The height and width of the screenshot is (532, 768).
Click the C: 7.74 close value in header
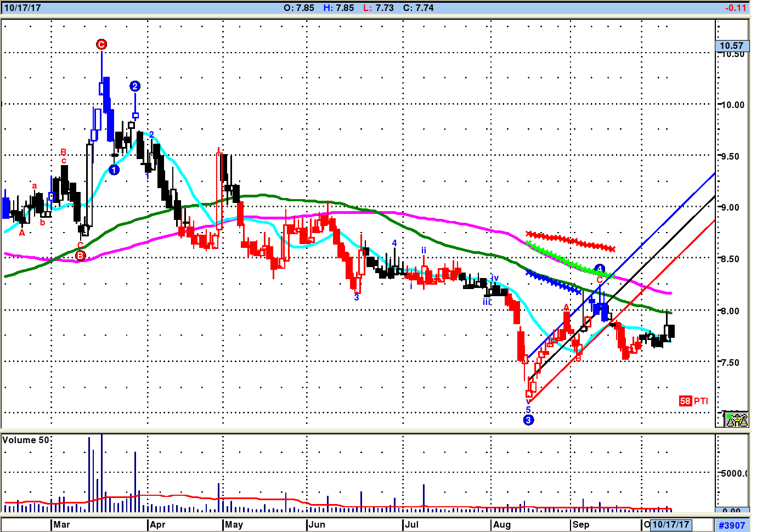pyautogui.click(x=418, y=8)
